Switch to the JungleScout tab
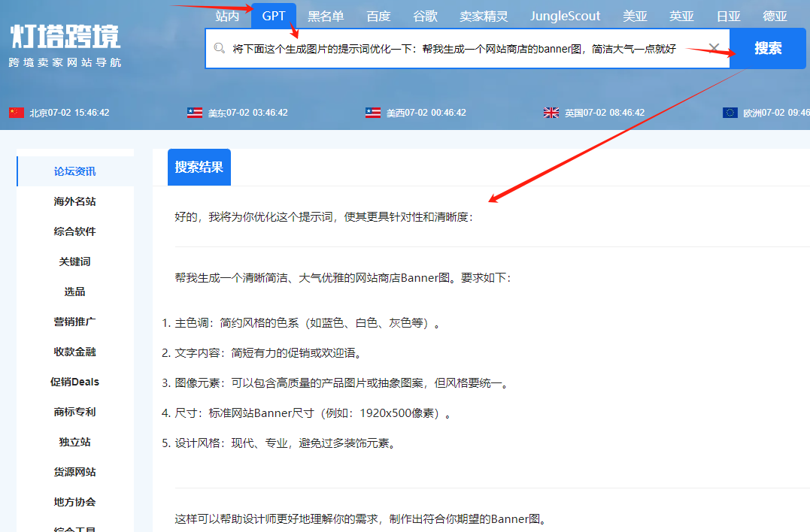The height and width of the screenshot is (532, 810). coord(565,16)
